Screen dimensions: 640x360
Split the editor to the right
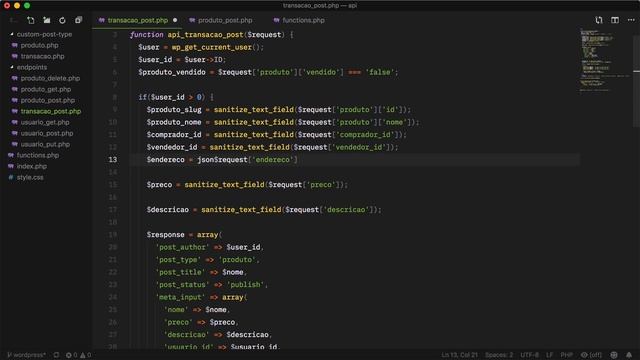(x=615, y=20)
